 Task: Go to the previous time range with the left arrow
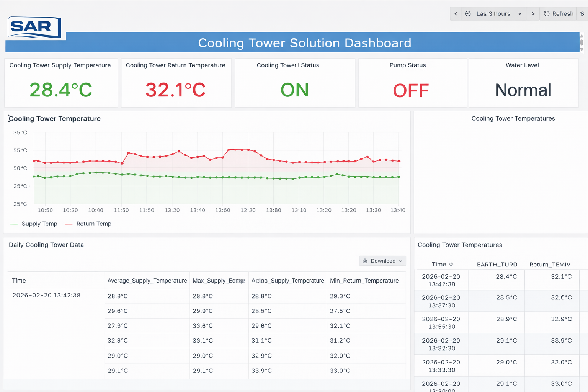coord(456,14)
